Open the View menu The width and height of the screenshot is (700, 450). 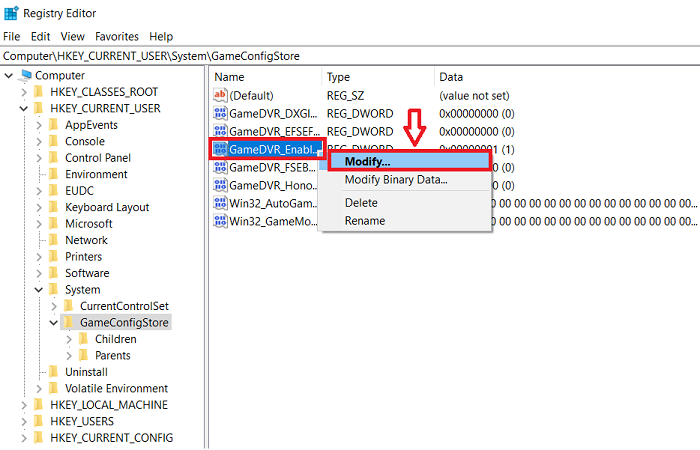coord(72,37)
